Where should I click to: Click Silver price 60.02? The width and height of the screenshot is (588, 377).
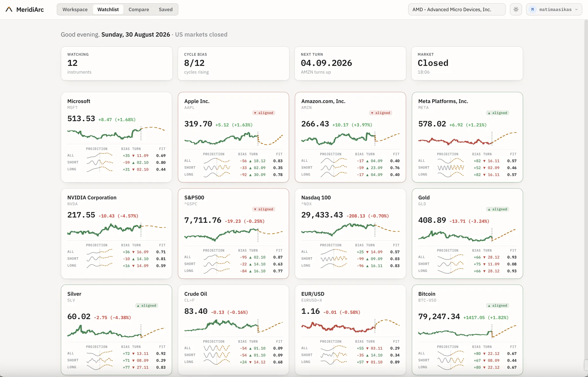pyautogui.click(x=79, y=317)
